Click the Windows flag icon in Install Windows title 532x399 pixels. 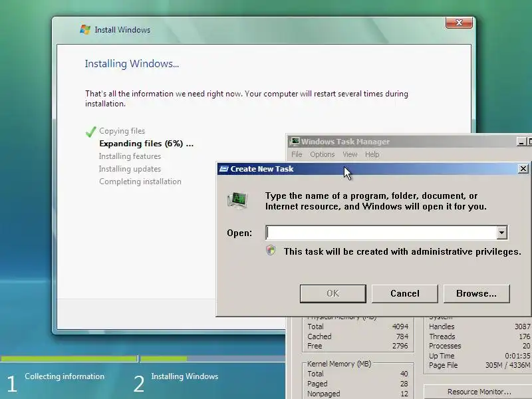coord(85,29)
